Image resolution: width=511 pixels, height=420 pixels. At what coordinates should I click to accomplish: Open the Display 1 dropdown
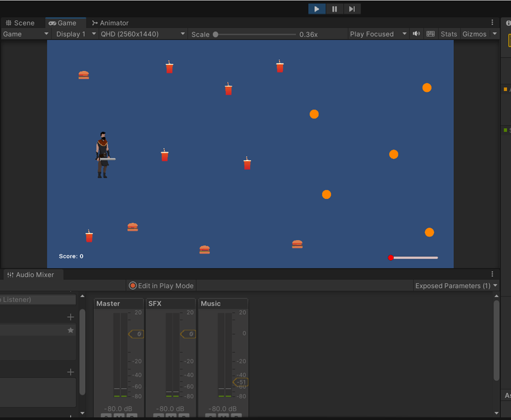(x=74, y=34)
